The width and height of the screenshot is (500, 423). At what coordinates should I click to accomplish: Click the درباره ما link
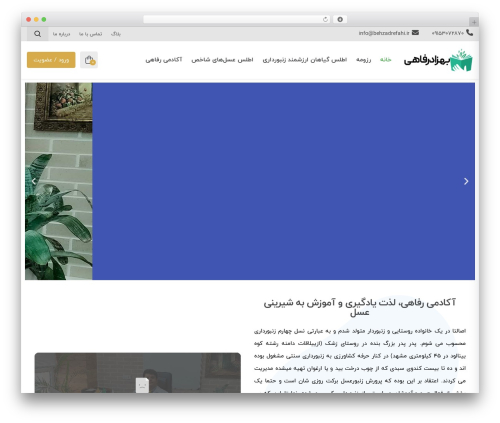61,34
